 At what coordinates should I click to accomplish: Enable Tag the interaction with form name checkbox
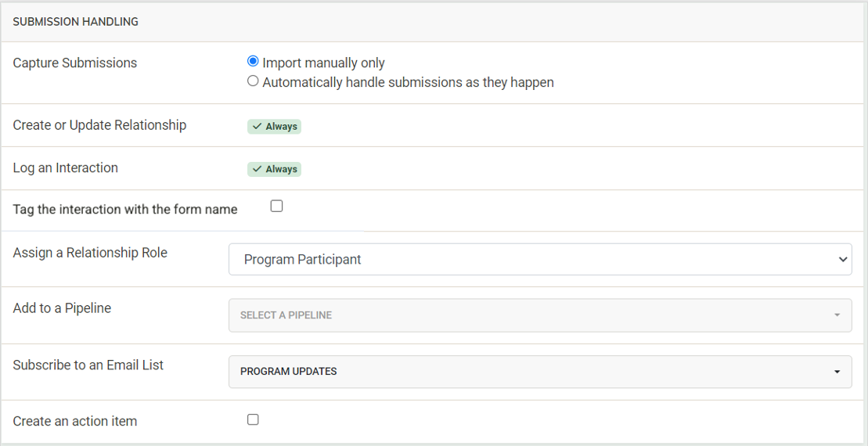[276, 207]
